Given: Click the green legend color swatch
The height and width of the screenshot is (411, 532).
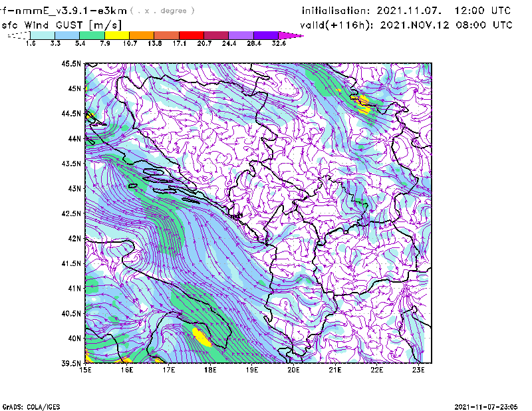Looking at the screenshot, I should tap(92, 35).
